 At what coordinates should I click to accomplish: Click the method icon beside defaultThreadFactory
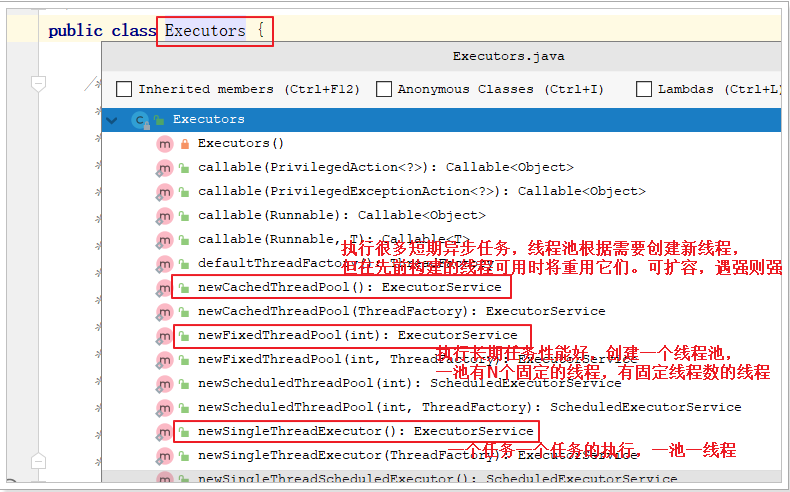pyautogui.click(x=164, y=264)
